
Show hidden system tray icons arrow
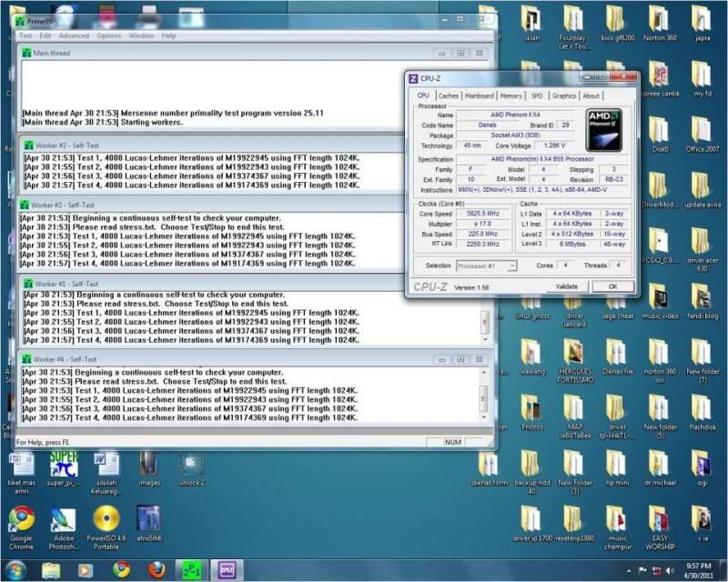tap(629, 571)
